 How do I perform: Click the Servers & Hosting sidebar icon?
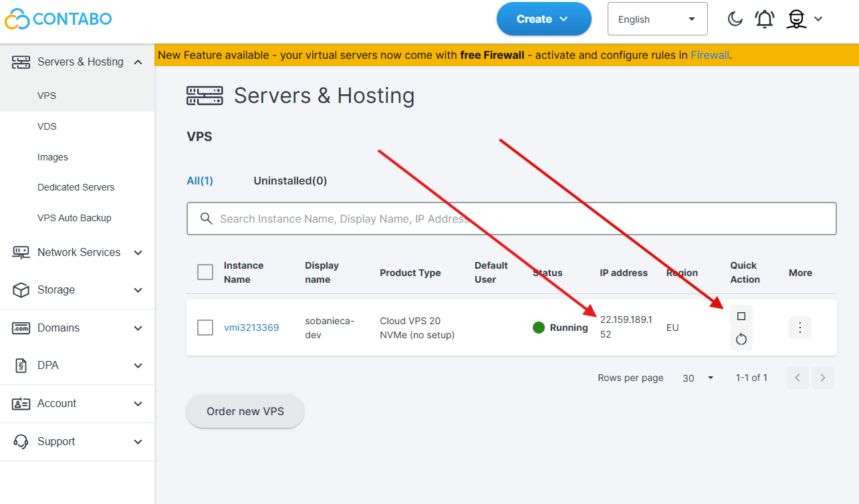[21, 61]
